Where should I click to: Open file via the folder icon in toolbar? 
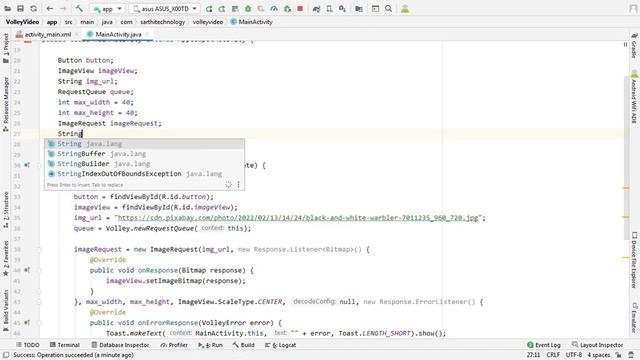tap(7, 9)
